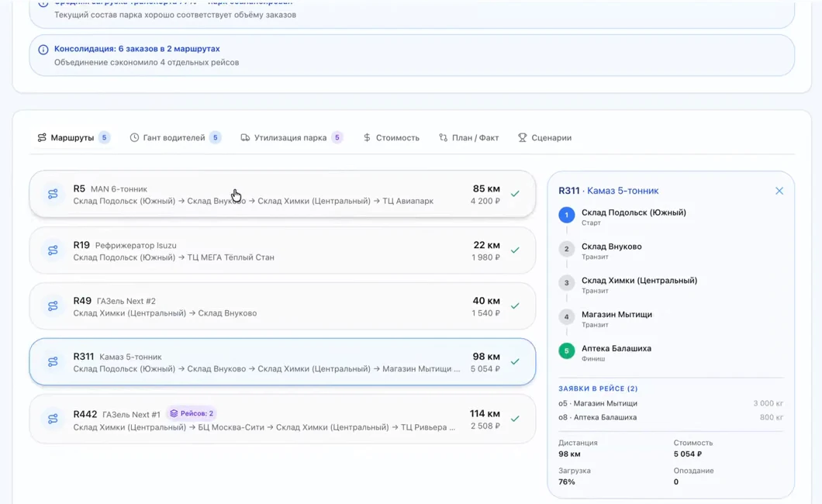Click the route icon on the R442 card
Viewport: 822px width, 504px height.
(53, 419)
